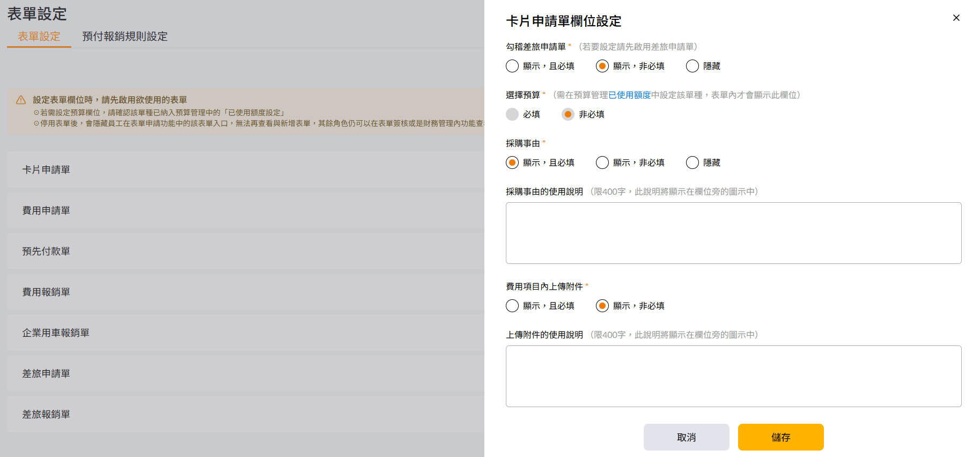Open the 企業用車報銷單 form row
Viewport: 980px width, 457px height.
(x=246, y=333)
